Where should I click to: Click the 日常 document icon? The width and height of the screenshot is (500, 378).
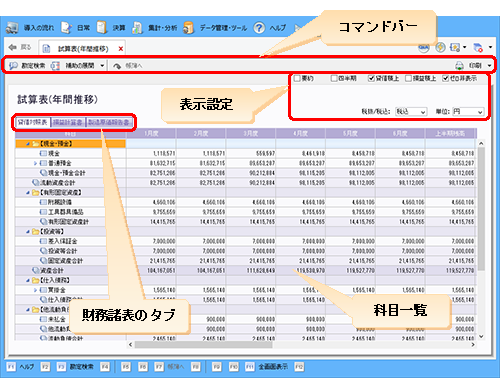[66, 28]
